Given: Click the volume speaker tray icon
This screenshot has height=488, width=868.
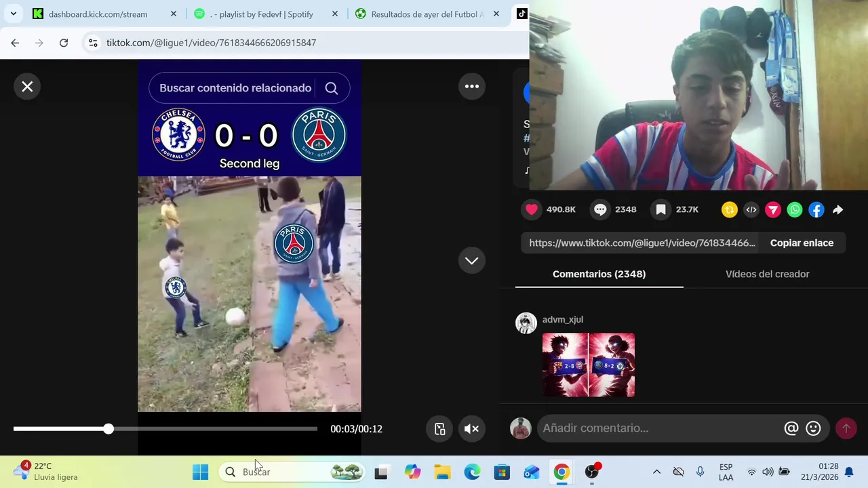Looking at the screenshot, I should tap(768, 472).
